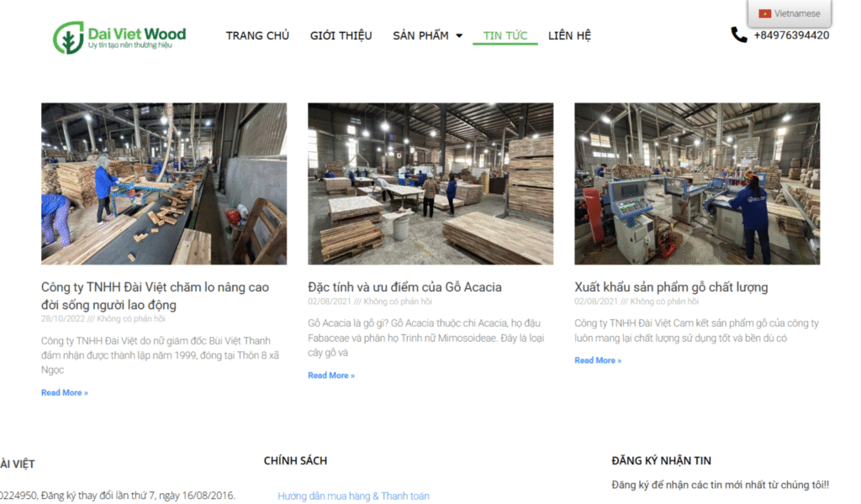
Task: Open the Acacia wood warehouse thumbnail
Action: [430, 184]
